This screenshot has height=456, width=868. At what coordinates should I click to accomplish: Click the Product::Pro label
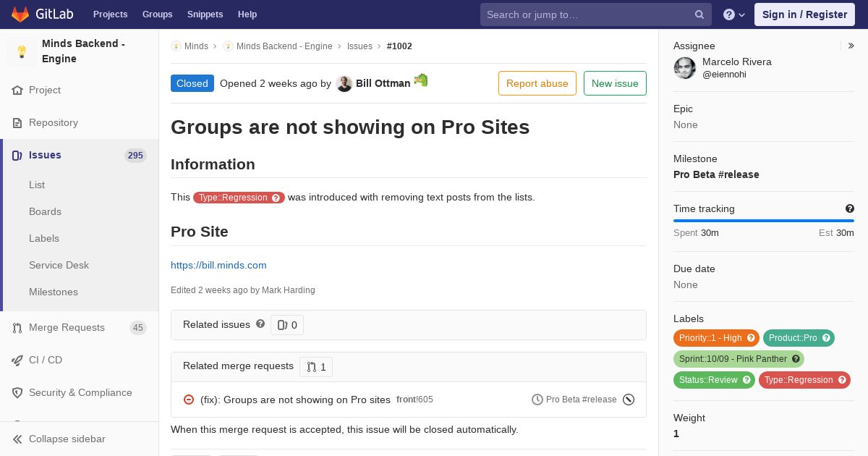799,338
